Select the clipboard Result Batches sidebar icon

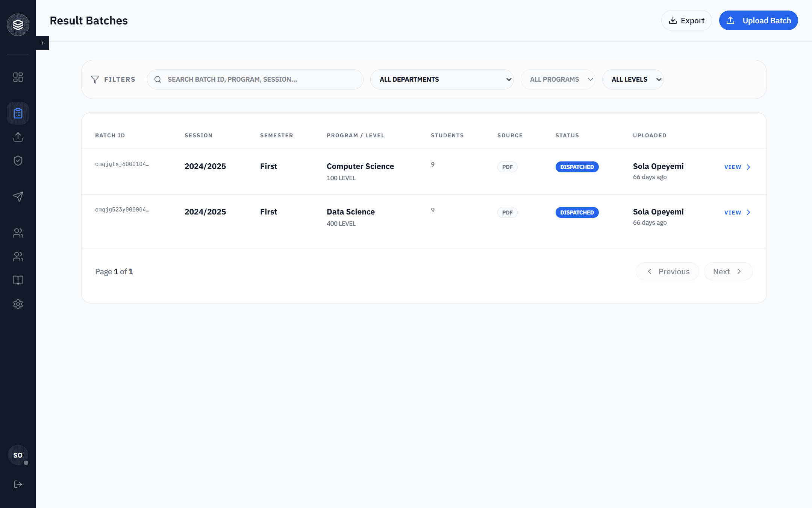tap(18, 113)
